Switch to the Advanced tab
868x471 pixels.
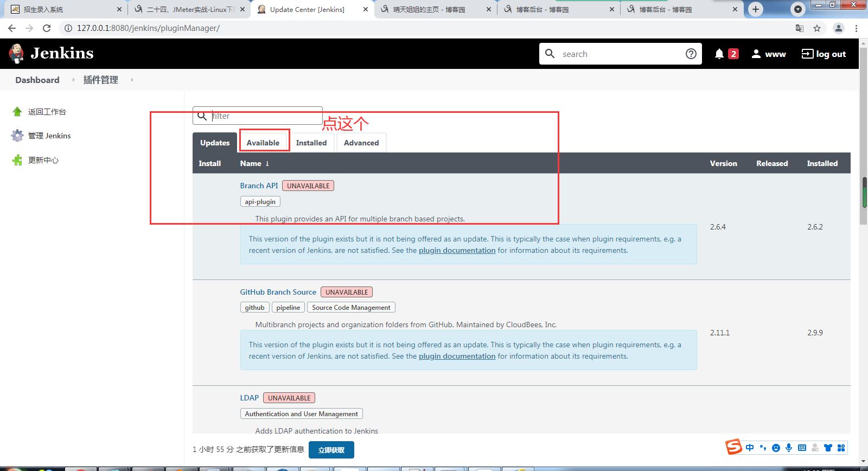point(361,143)
